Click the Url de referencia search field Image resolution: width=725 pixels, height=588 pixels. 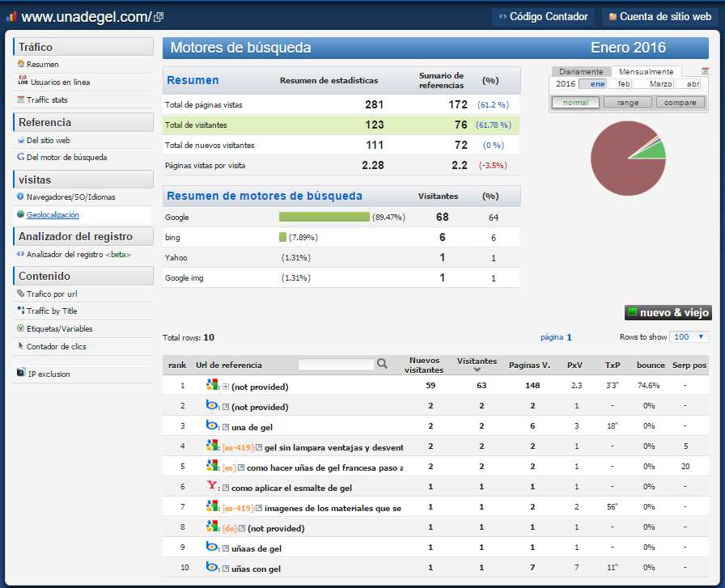tap(336, 364)
